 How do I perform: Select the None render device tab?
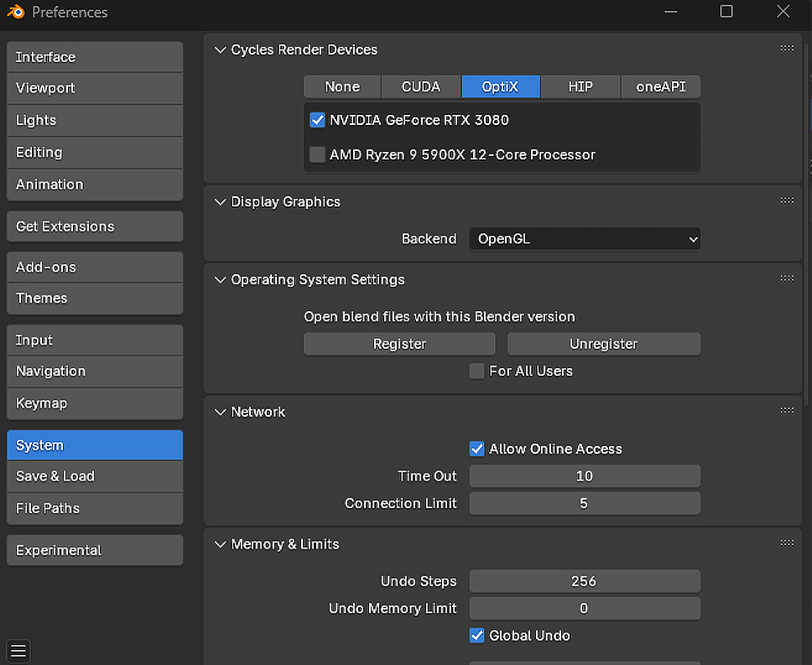pyautogui.click(x=342, y=86)
